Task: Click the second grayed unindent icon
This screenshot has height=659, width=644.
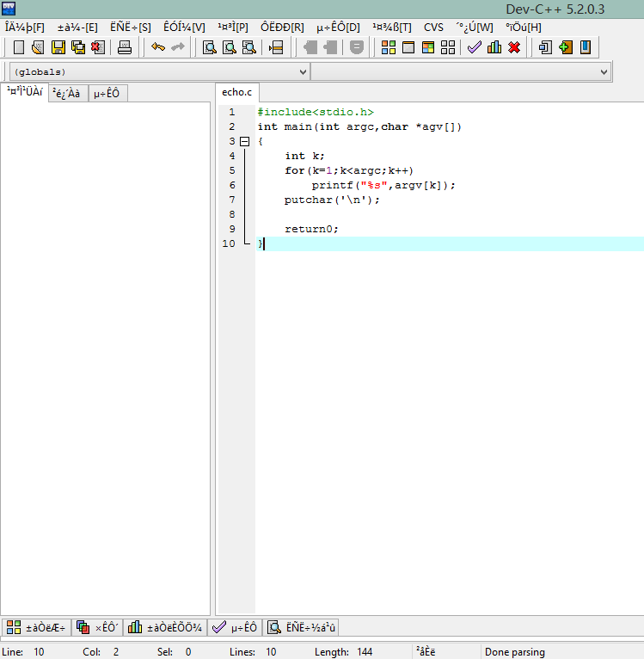Action: click(x=330, y=47)
